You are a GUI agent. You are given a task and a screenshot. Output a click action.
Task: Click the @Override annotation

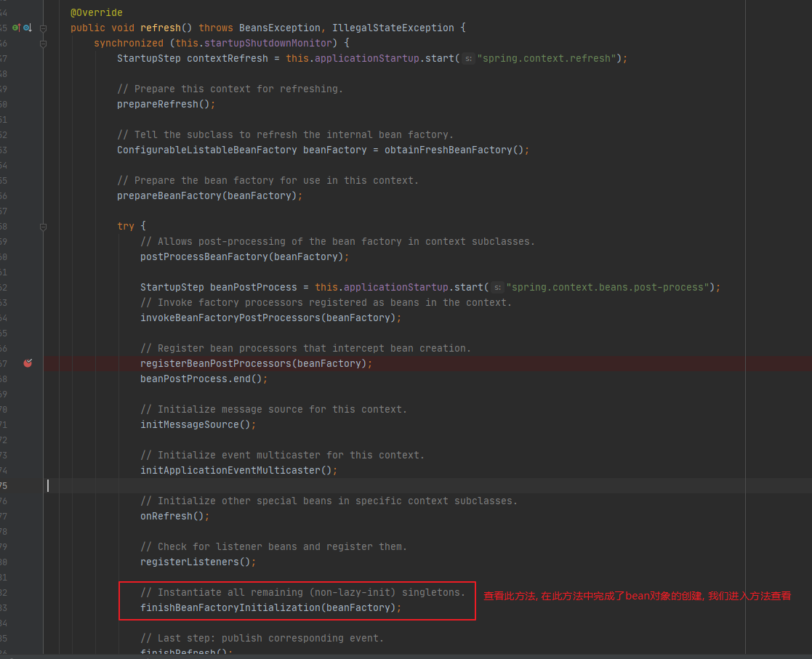pos(97,12)
